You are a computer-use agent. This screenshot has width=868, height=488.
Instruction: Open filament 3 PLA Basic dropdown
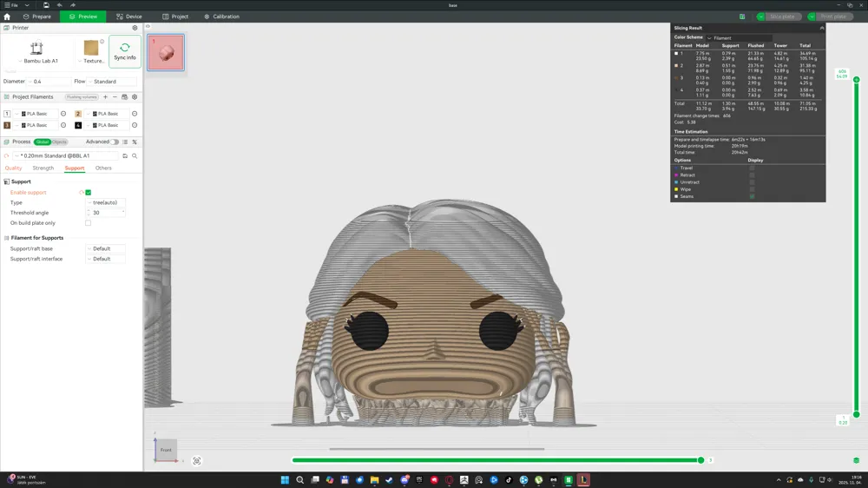[36, 125]
